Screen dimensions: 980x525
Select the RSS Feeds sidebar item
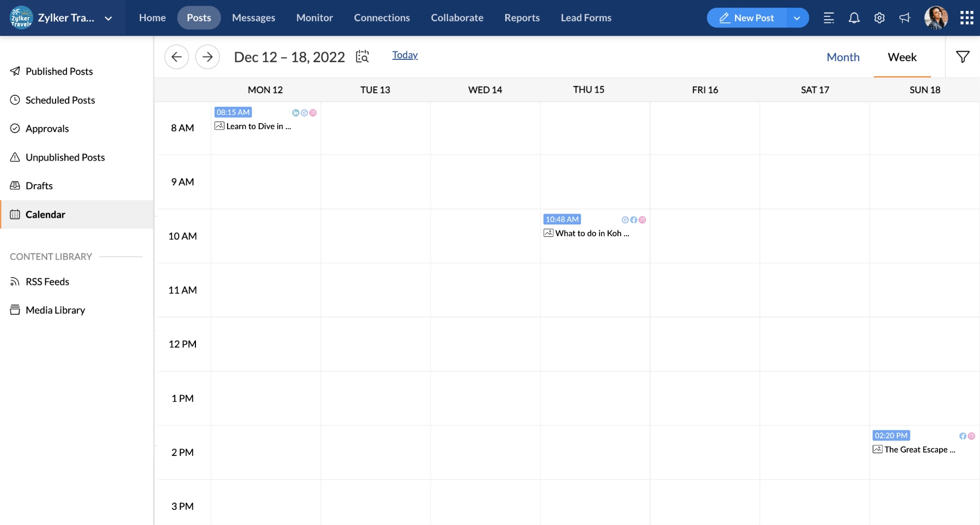[x=47, y=282]
